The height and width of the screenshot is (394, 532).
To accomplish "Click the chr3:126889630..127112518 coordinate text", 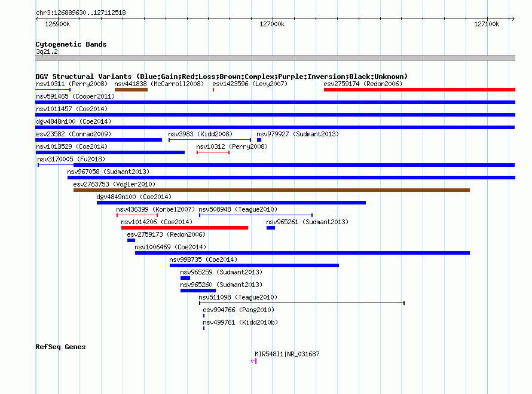I will (x=81, y=13).
